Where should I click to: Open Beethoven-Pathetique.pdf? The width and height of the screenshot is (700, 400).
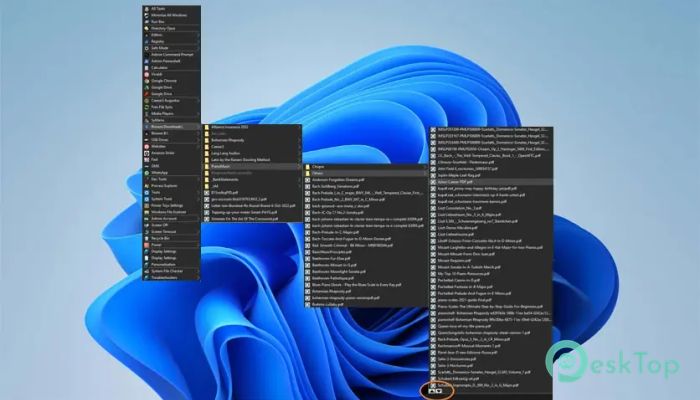pos(366,278)
